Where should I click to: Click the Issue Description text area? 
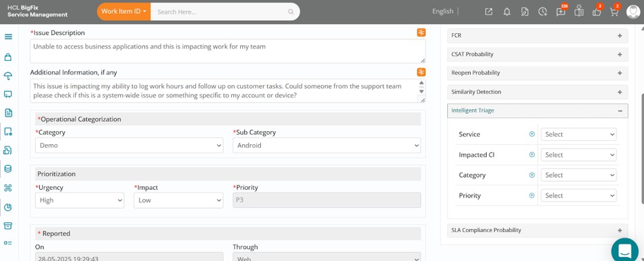point(228,51)
